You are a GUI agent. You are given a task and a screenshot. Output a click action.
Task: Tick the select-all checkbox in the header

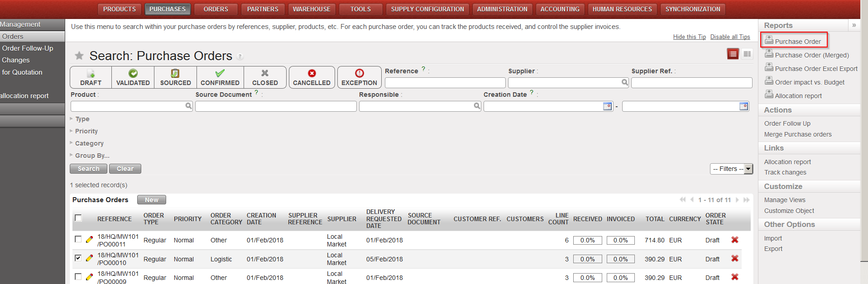pos(78,218)
